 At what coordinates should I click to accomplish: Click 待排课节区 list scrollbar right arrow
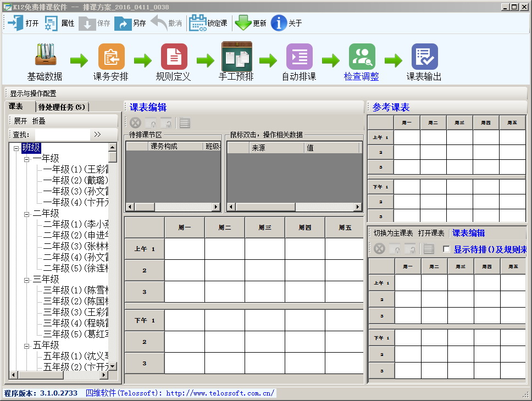(x=216, y=207)
